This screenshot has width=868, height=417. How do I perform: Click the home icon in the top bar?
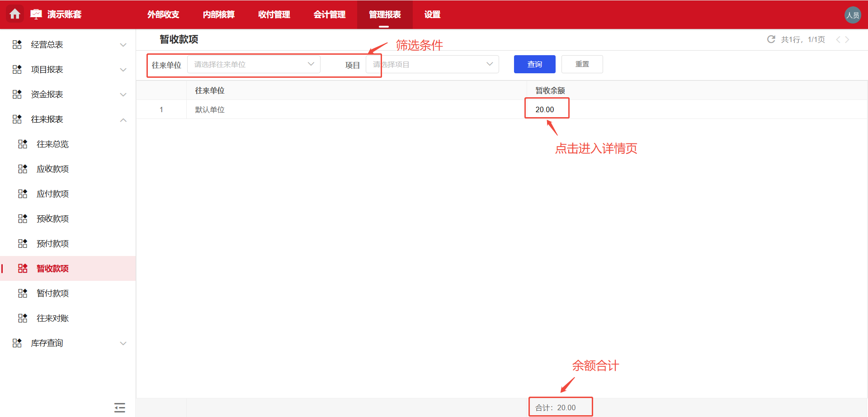[15, 14]
